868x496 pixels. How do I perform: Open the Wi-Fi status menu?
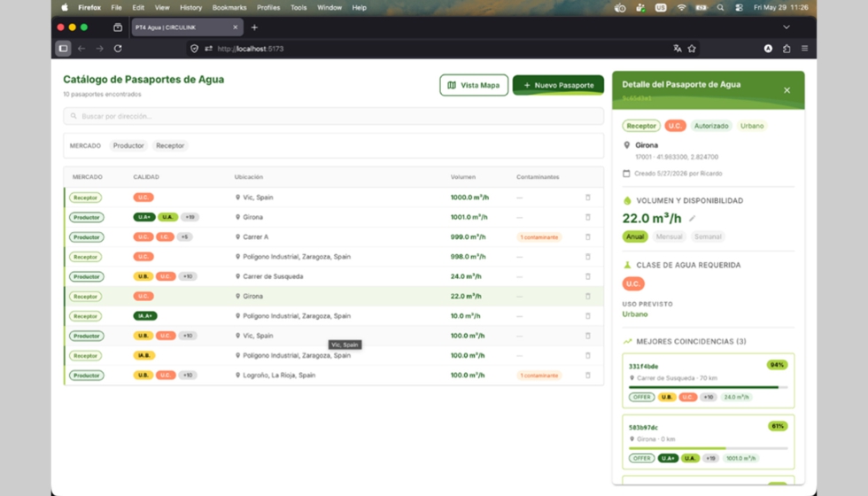(681, 8)
